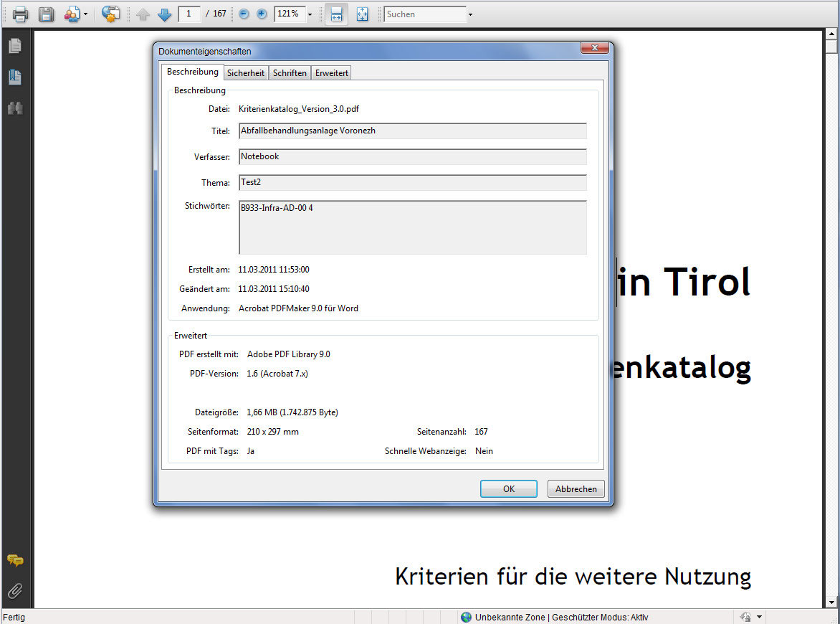Viewport: 840px width, 624px height.
Task: Click the 121% zoom level field
Action: point(290,14)
